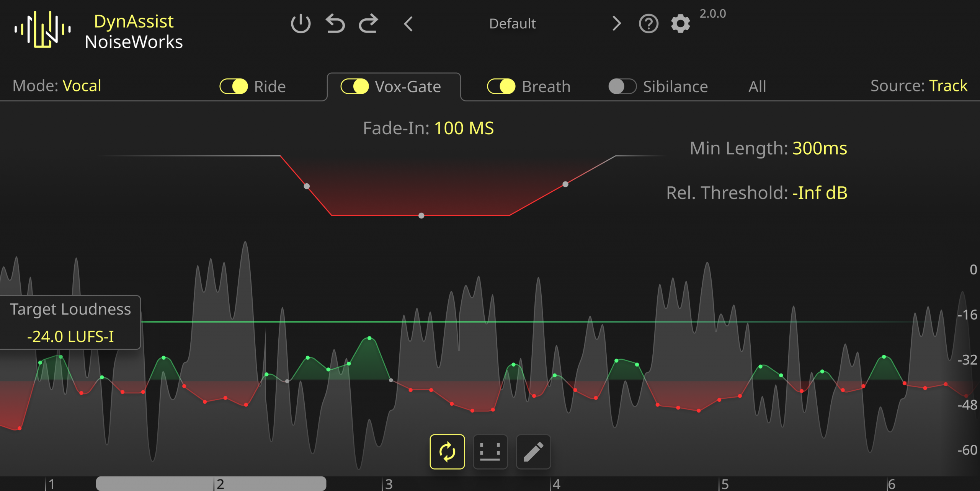Screen dimensions: 980x491
Task: Click the undo arrow icon
Action: 335,24
